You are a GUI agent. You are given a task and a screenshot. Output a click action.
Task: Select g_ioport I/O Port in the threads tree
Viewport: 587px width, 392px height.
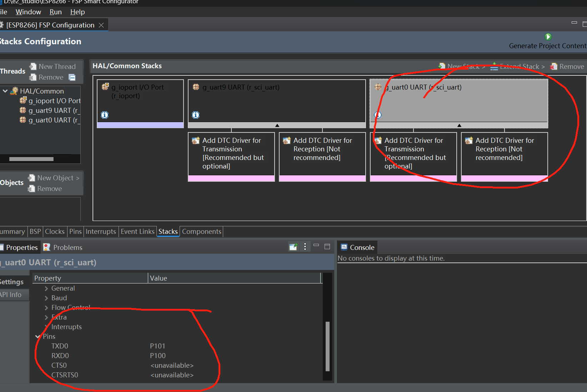pos(50,101)
